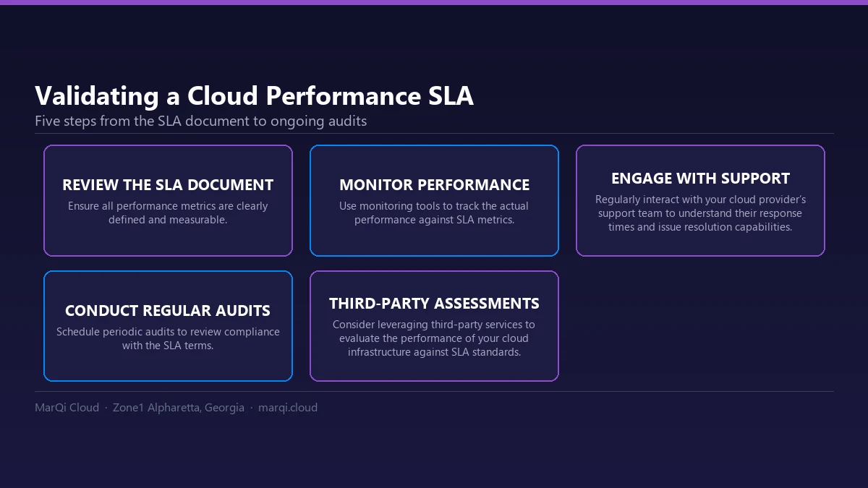The width and height of the screenshot is (868, 488).
Task: Select the 'REVIEW THE SLA DOCUMENT' heading
Action: (x=168, y=185)
